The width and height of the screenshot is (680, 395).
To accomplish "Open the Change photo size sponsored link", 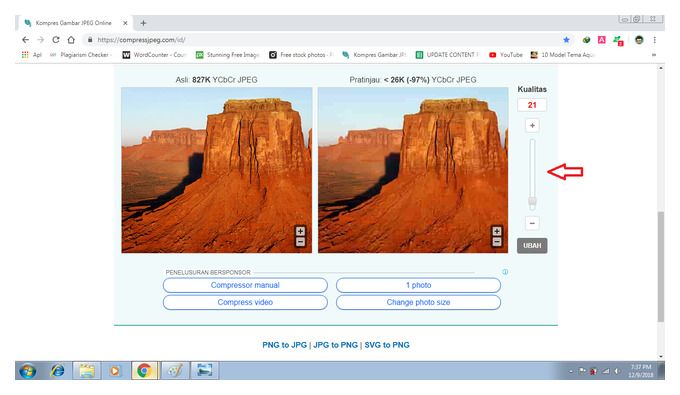I will tap(418, 302).
